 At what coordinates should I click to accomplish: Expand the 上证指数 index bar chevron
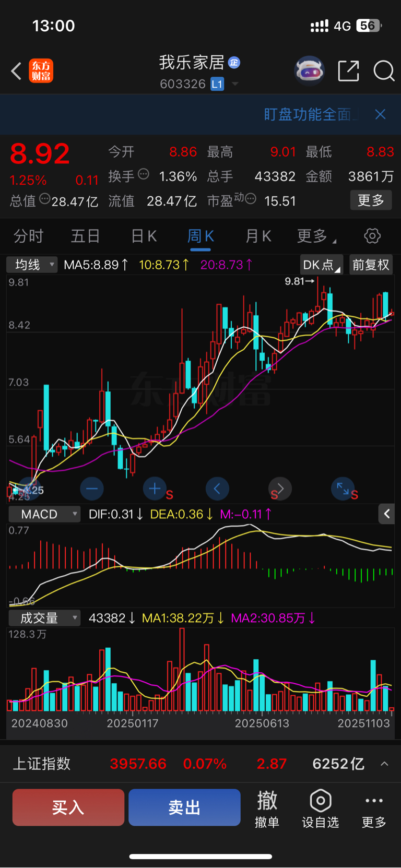[x=384, y=764]
